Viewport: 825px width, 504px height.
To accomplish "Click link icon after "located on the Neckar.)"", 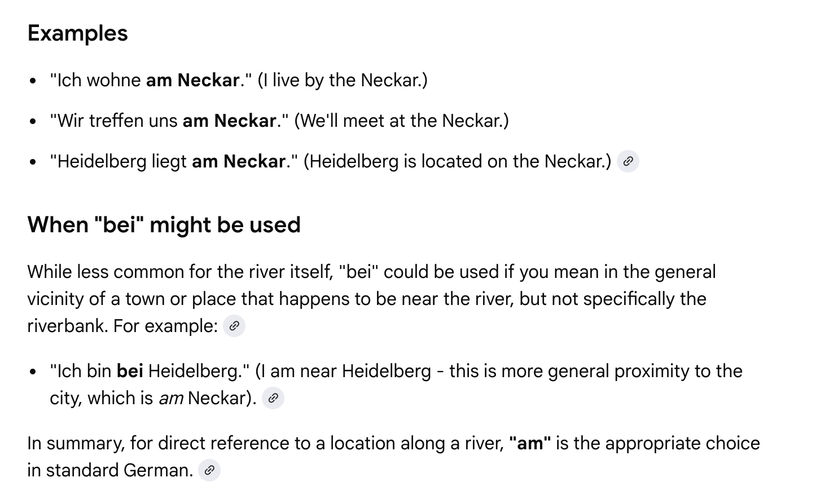I will (628, 161).
